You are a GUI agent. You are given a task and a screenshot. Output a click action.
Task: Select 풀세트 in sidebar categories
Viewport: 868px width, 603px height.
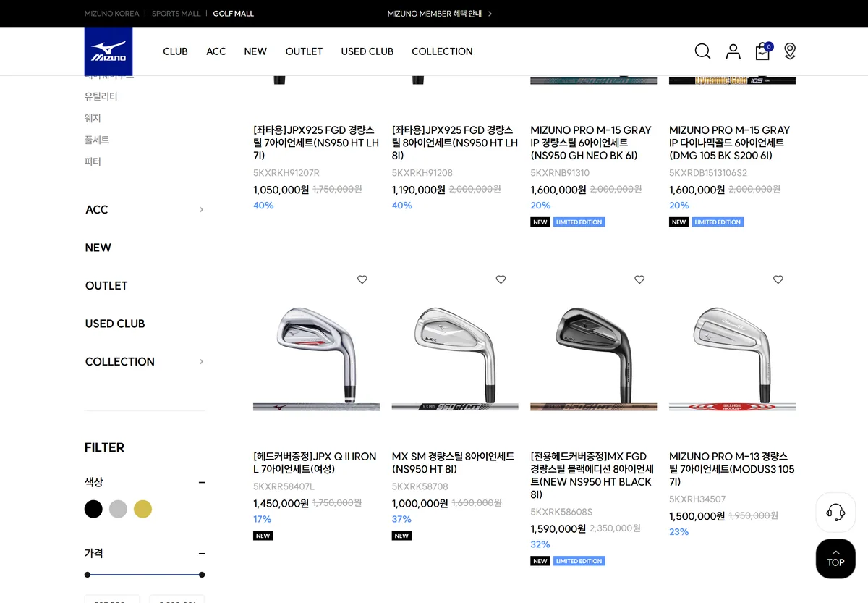(x=97, y=140)
